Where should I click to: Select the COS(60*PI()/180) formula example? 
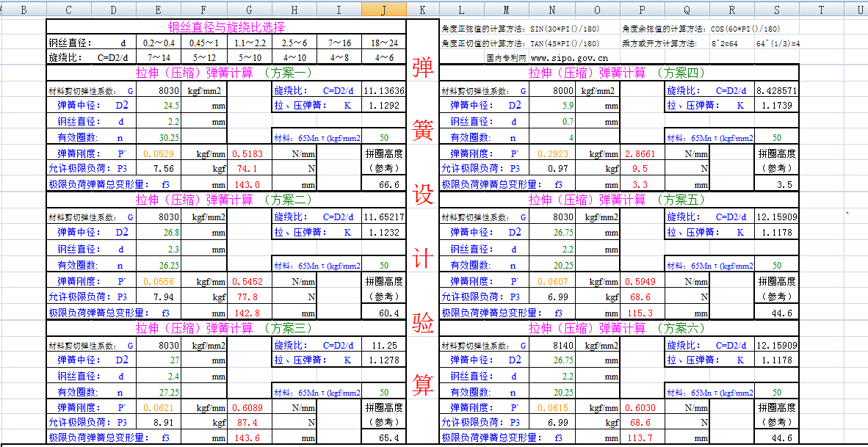click(745, 29)
